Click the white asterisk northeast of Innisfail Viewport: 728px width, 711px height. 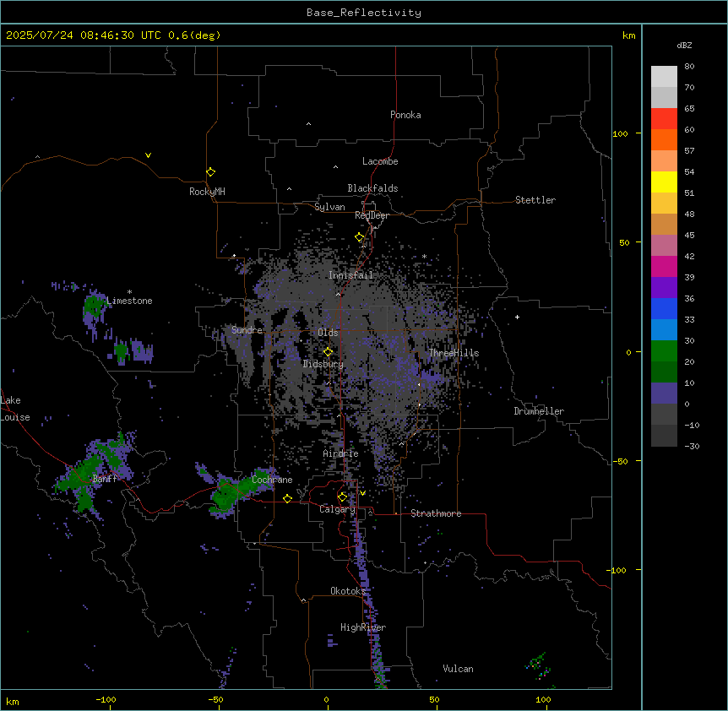[424, 256]
